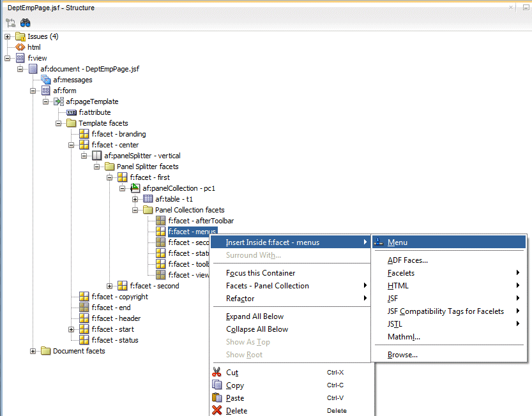Open the HTML submenu
The height and width of the screenshot is (416, 532).
click(x=449, y=285)
